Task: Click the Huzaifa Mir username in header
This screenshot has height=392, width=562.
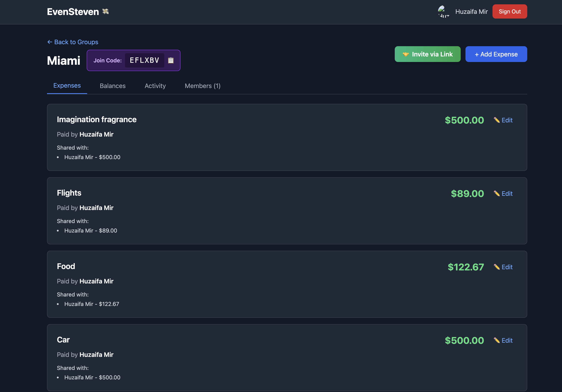Action: point(471,11)
